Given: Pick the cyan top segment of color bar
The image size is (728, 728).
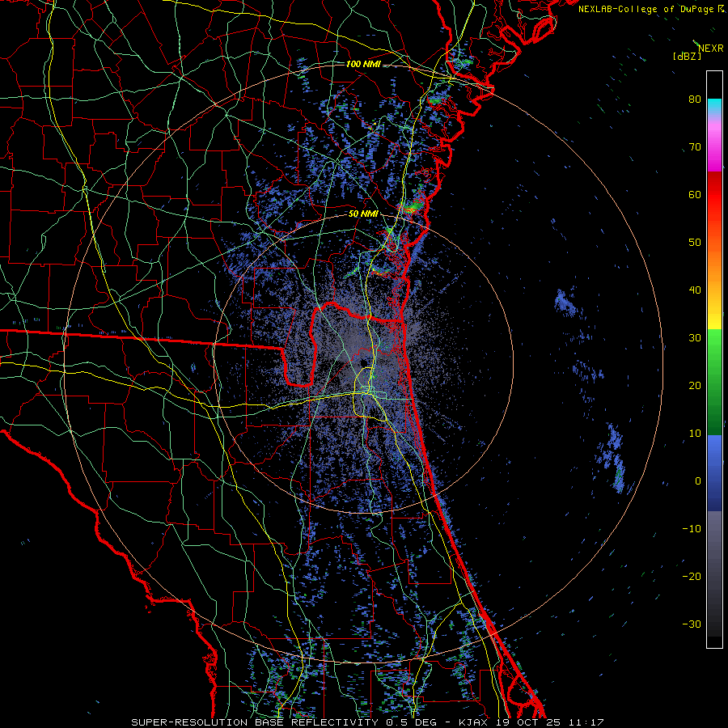Looking at the screenshot, I should pos(714,105).
